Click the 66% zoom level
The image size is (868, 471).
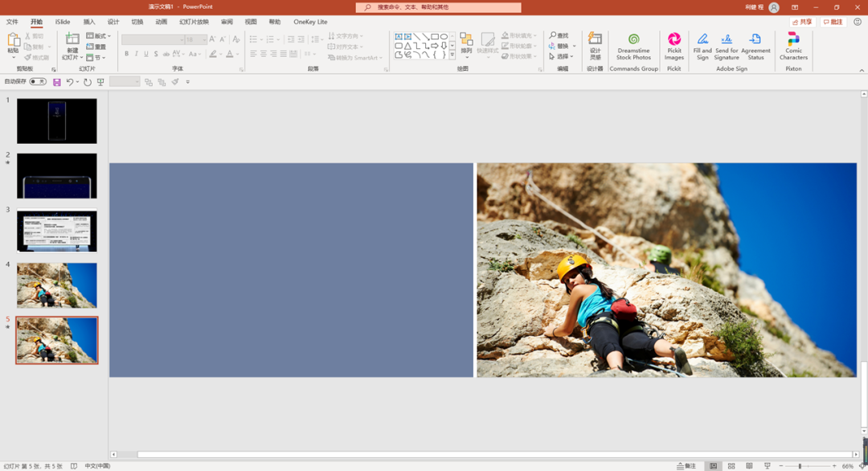click(x=848, y=466)
